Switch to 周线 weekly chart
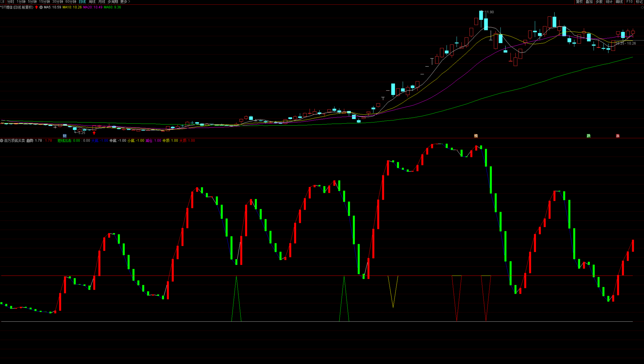Screen dimensions: 644x364 tap(92, 2)
